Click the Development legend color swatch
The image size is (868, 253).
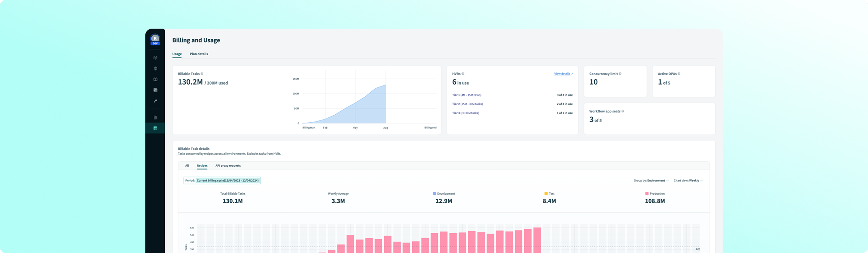coord(434,194)
